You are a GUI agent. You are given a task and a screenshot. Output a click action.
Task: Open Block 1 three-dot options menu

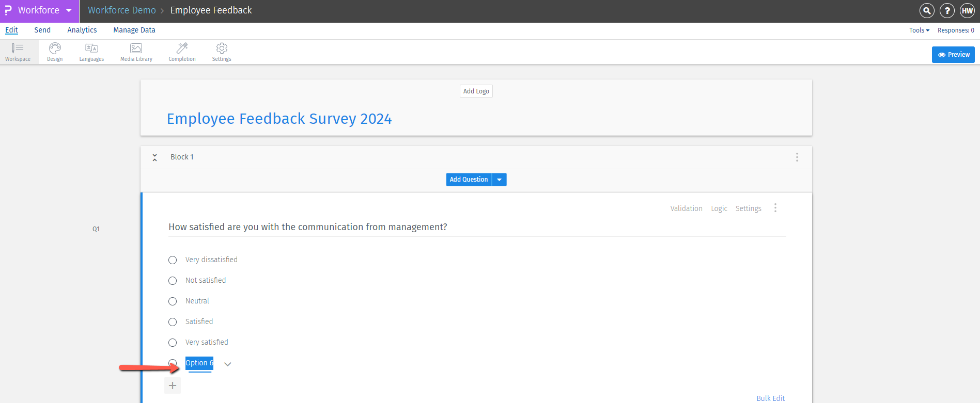(797, 157)
